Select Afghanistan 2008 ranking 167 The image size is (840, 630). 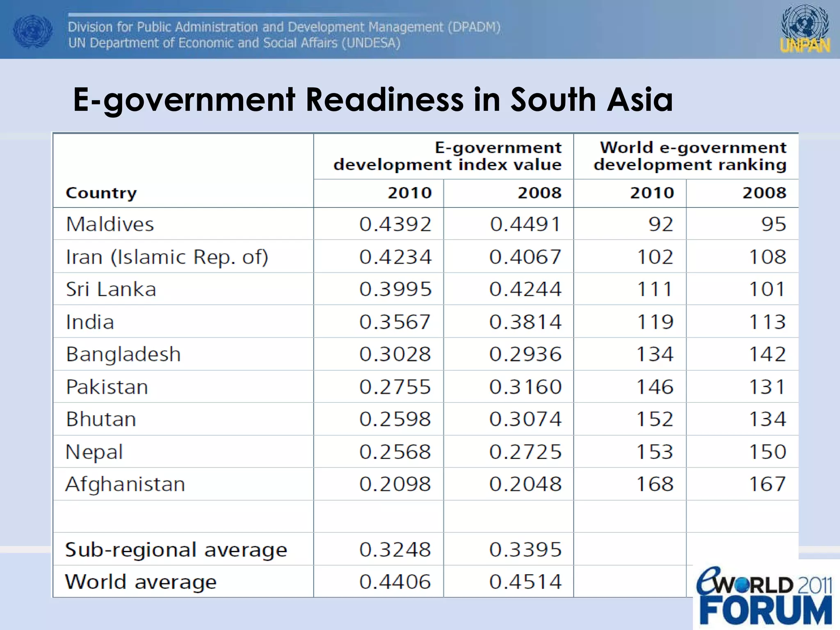(x=768, y=484)
